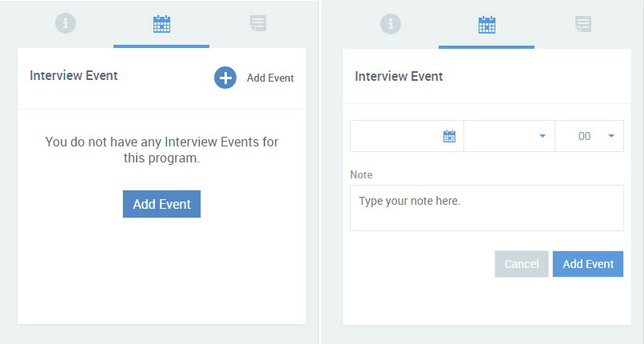Open the date picker calendar icon in the date field

pyautogui.click(x=449, y=136)
